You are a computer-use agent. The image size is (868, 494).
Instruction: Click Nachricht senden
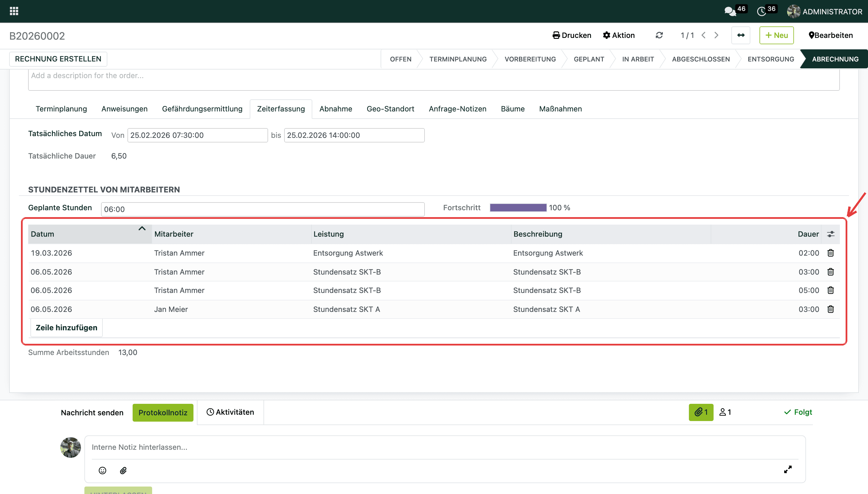(x=92, y=412)
